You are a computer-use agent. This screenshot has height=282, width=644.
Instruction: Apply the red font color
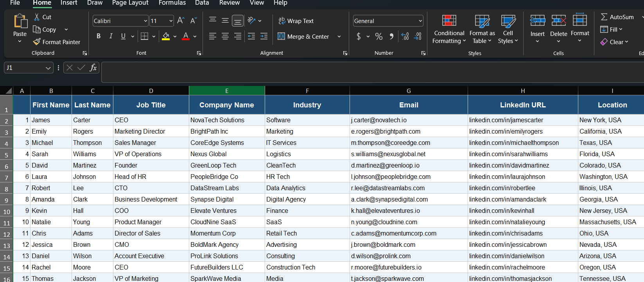[186, 36]
